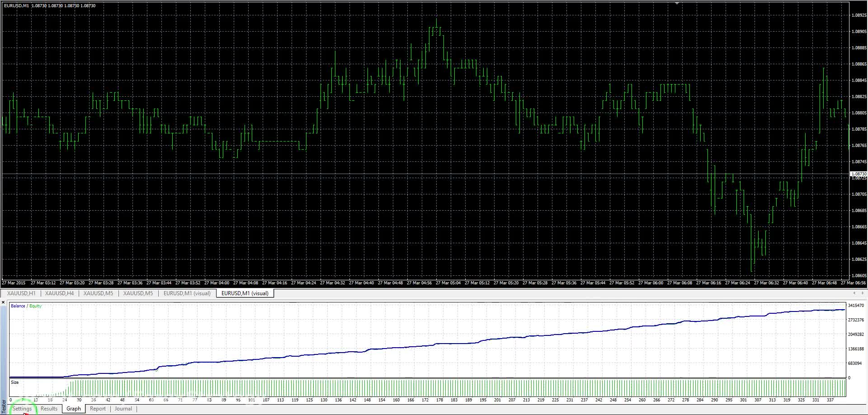Select the inactive EURUSD,M1 (visual) chart tab

(x=187, y=293)
